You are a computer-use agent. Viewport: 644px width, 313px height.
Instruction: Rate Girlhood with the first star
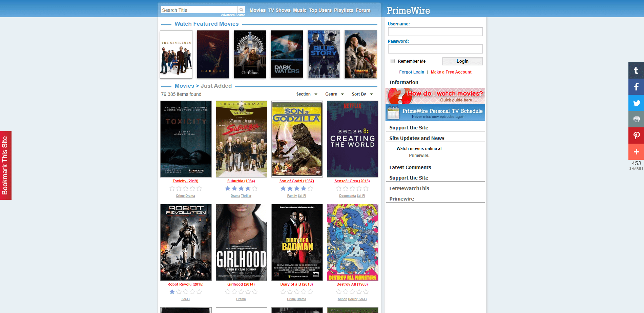click(228, 292)
